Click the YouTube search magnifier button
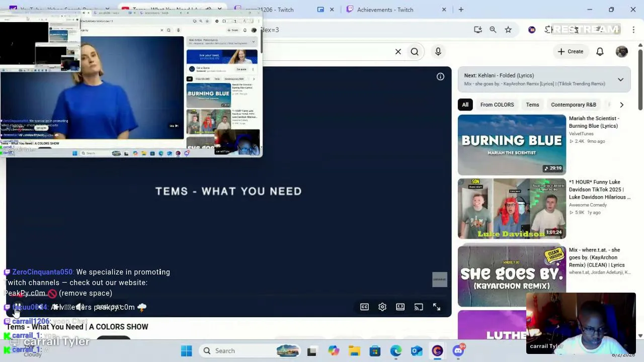Screen dimensions: 644x362 (415, 51)
